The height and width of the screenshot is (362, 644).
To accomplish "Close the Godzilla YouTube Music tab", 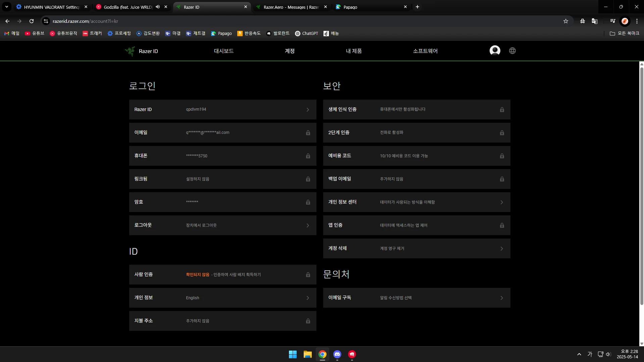I will click(166, 7).
